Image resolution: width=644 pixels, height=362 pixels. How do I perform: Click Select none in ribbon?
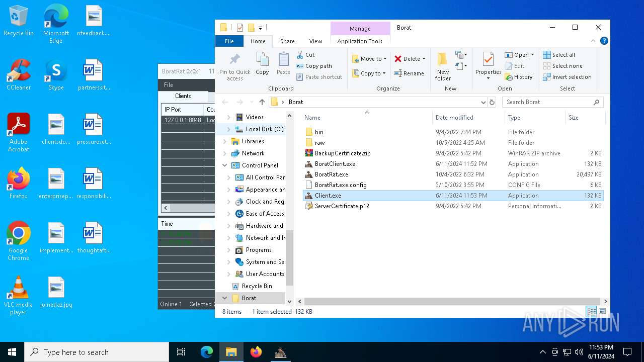(562, 66)
